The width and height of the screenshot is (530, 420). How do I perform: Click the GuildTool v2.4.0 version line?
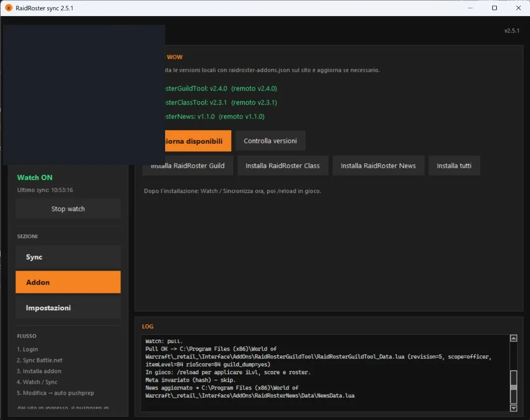click(221, 88)
